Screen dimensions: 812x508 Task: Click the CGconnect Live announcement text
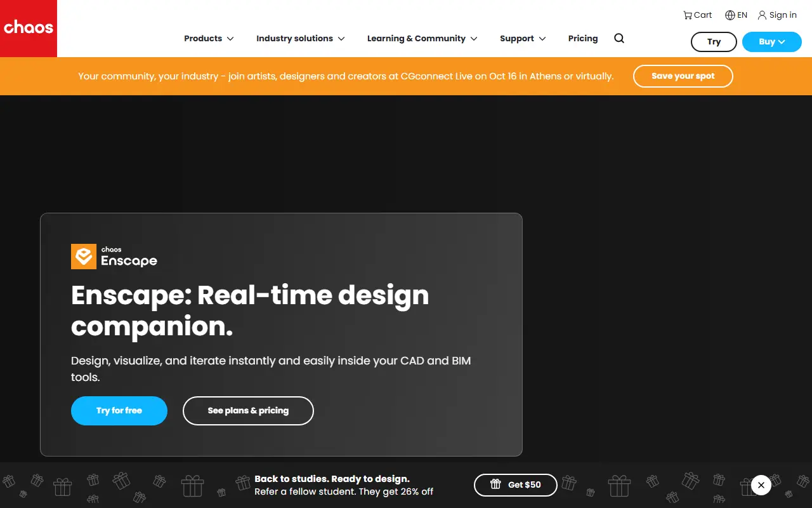click(x=346, y=76)
